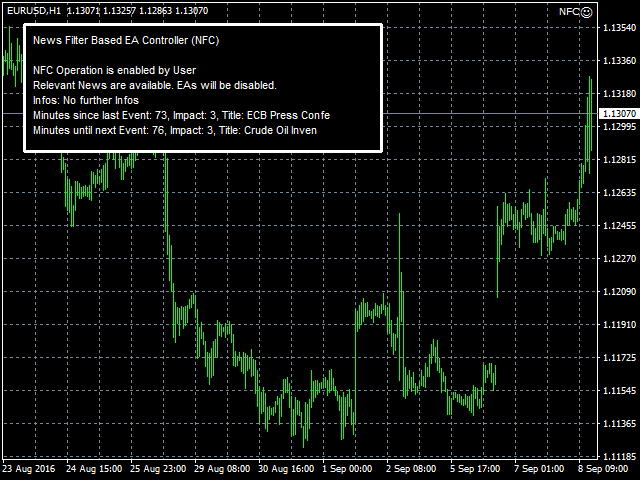The image size is (640, 480).
Task: Click time axis label 23 Aug 2016
Action: [x=29, y=469]
